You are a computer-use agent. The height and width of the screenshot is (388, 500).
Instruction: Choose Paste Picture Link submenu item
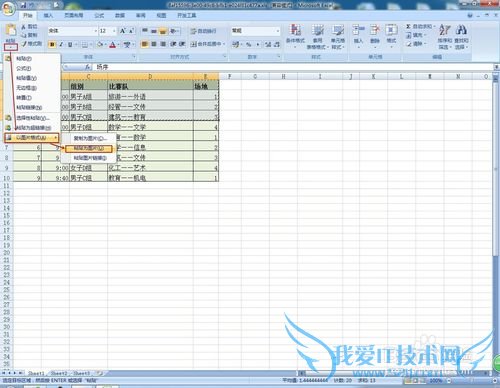(89, 158)
